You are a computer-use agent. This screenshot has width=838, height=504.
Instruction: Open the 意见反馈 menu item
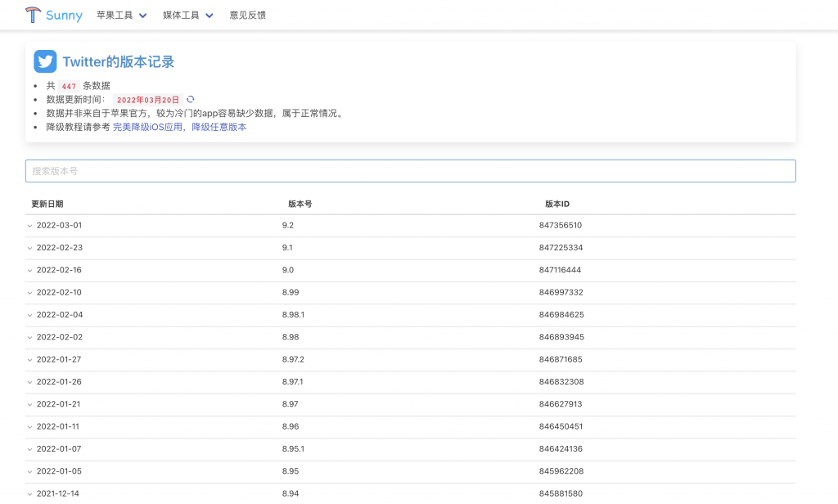click(x=247, y=16)
